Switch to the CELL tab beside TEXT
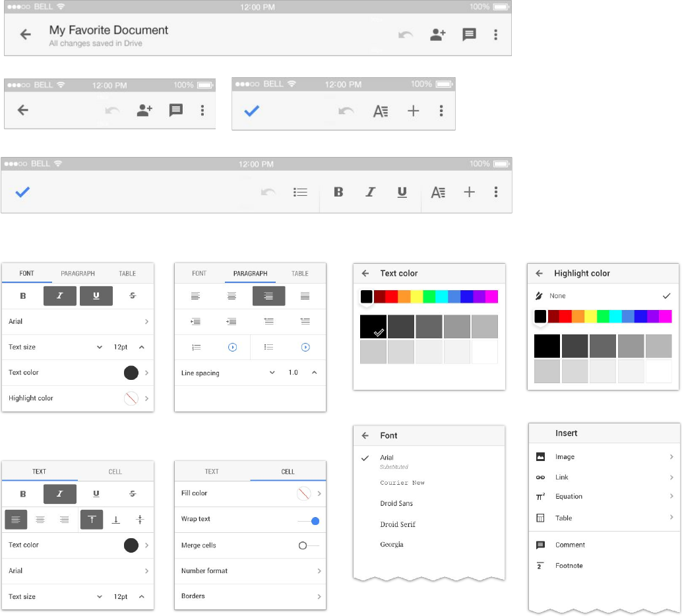Screen dimensions: 682x616 [115, 472]
